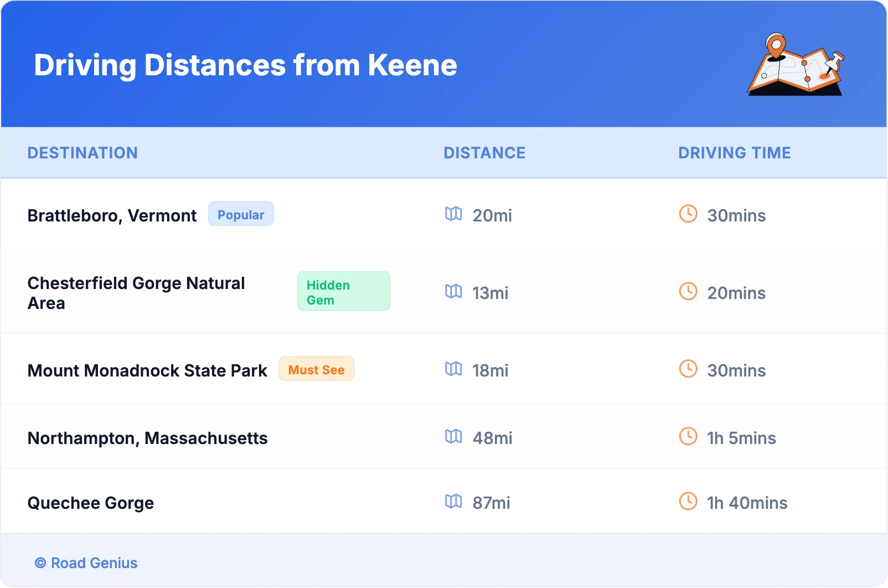Click the map icon beside 18mi
This screenshot has width=888, height=588.
[453, 369]
